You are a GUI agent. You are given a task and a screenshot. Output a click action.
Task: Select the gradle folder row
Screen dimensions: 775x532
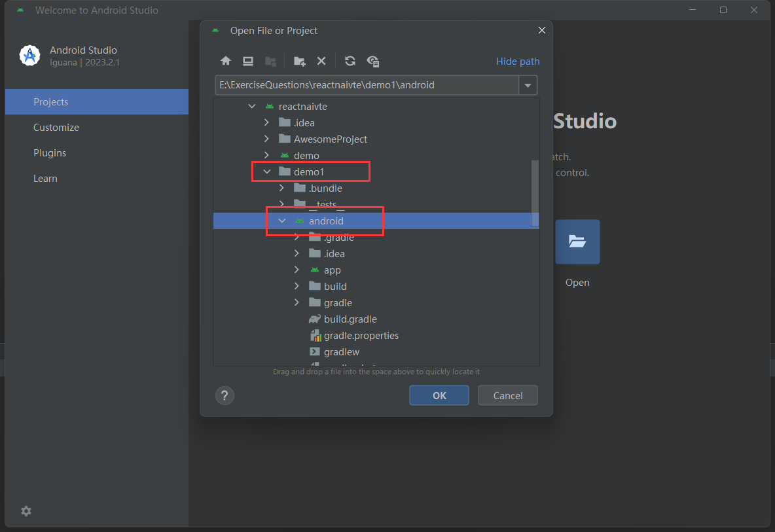(376, 302)
